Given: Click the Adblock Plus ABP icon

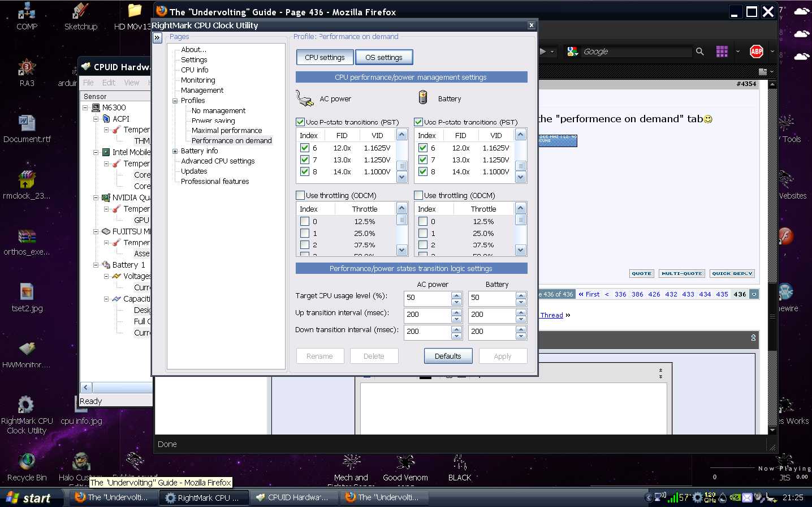Looking at the screenshot, I should (x=756, y=51).
